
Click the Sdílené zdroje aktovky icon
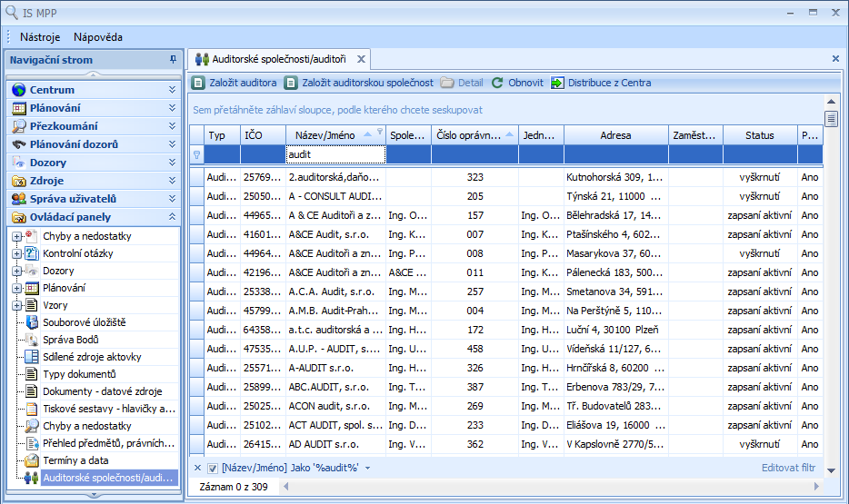click(32, 357)
